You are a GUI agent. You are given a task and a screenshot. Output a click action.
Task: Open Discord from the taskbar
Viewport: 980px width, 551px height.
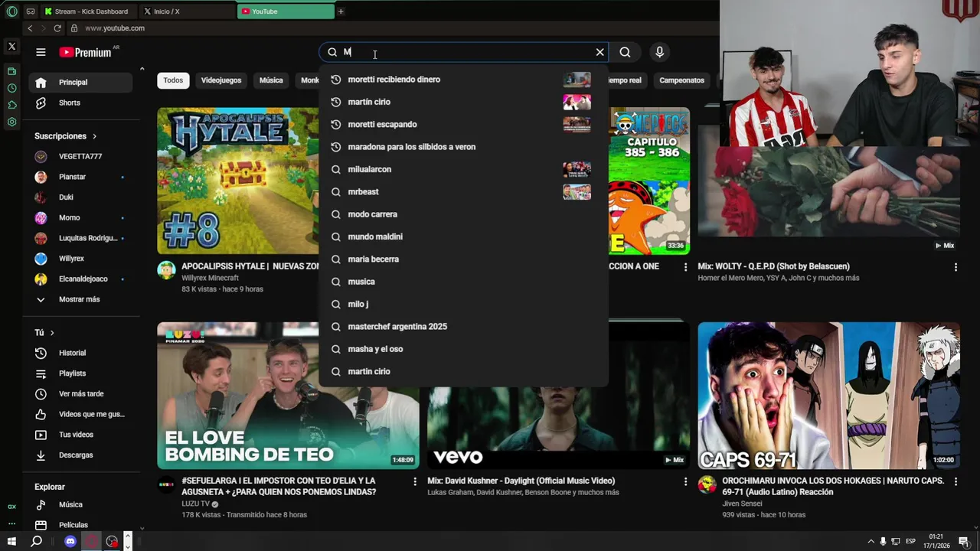tap(70, 541)
